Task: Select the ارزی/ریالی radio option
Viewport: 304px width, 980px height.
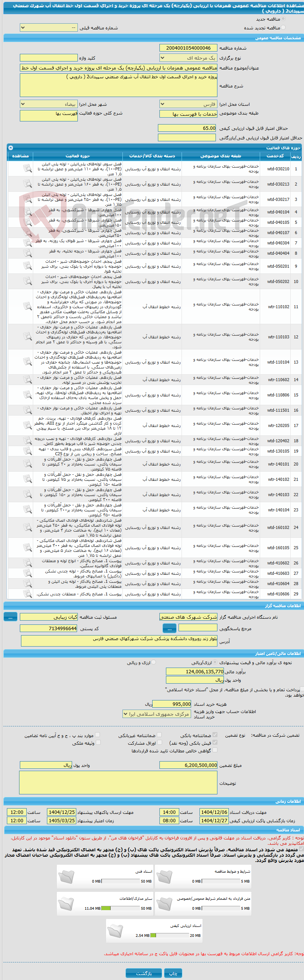Action: coord(215,663)
